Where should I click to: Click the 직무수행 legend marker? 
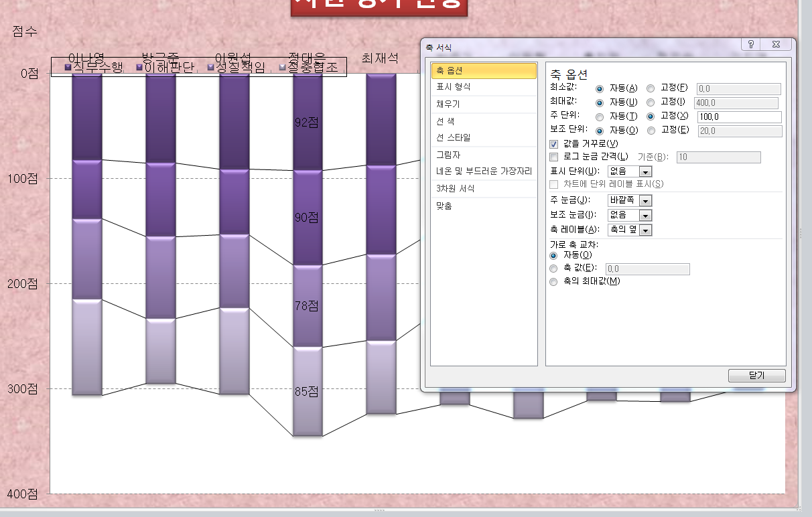(68, 67)
